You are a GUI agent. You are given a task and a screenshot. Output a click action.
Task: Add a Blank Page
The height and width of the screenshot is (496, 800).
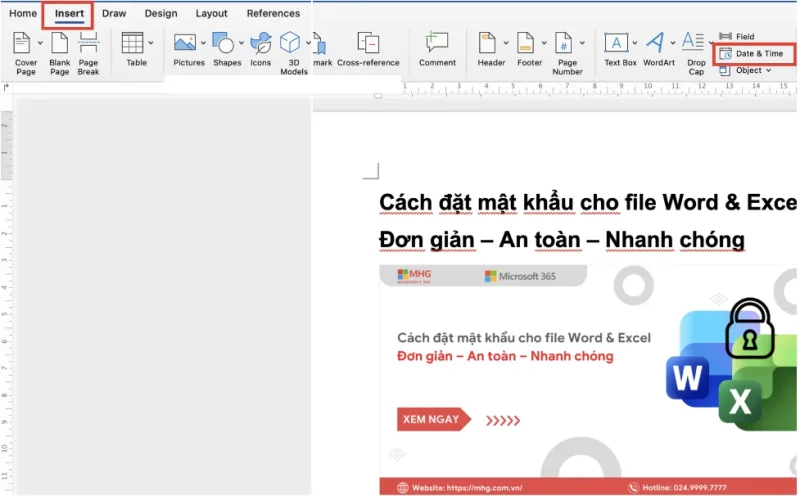click(x=59, y=53)
